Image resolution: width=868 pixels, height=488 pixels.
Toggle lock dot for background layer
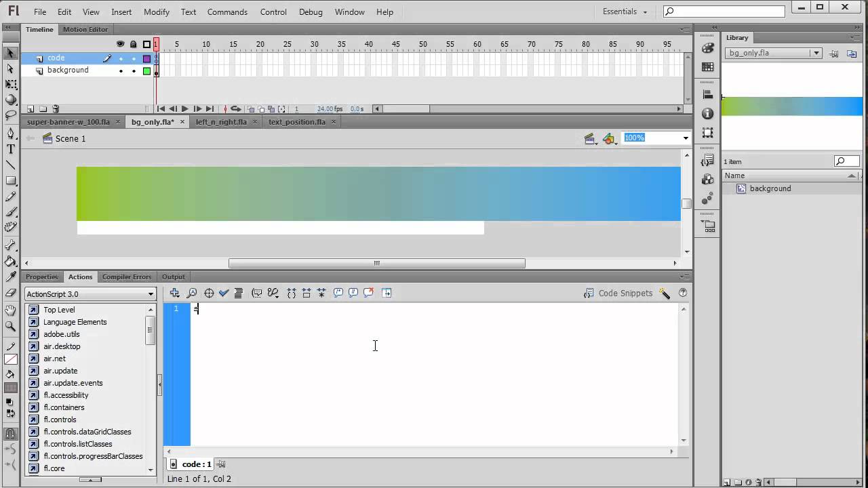[x=134, y=70]
